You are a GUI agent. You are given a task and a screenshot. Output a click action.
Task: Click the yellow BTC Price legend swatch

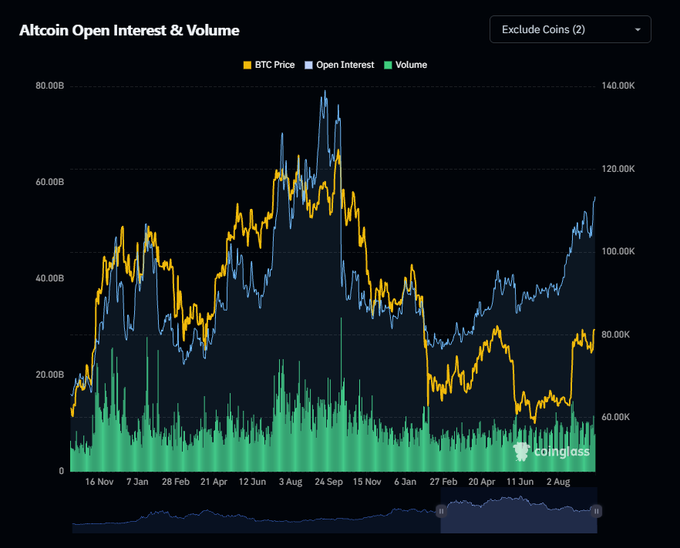coord(247,65)
